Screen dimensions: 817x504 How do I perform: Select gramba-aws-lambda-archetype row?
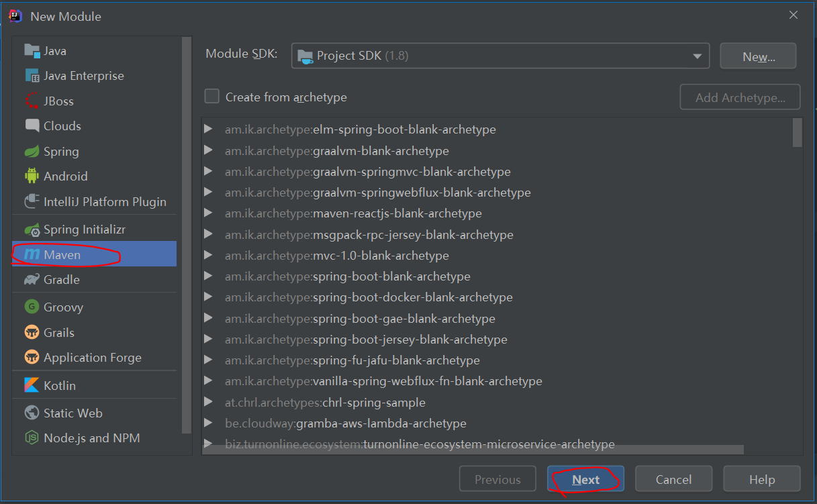[x=497, y=423]
